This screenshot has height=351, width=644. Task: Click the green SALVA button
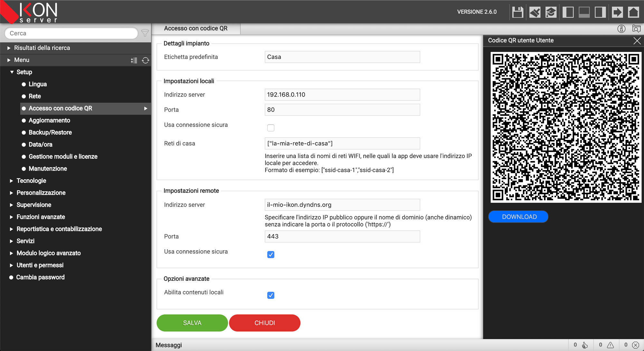[x=192, y=323]
